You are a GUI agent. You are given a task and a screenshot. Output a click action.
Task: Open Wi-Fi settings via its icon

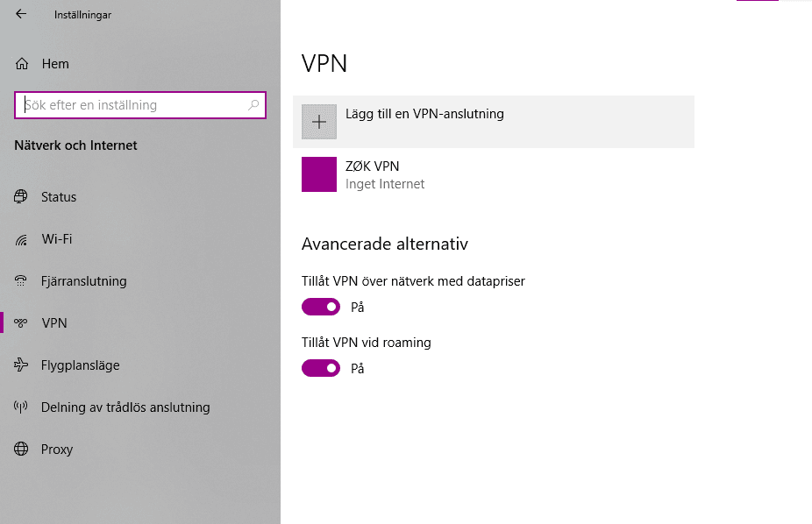(21, 239)
